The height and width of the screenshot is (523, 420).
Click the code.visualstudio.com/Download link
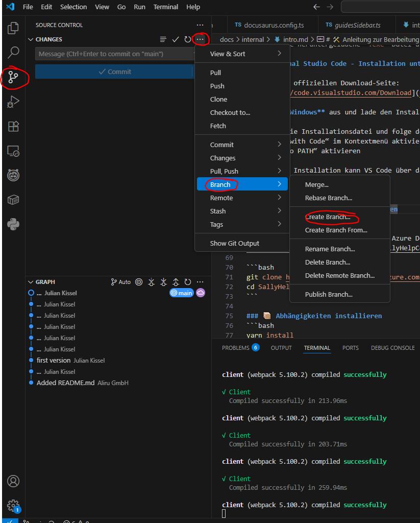click(x=350, y=93)
